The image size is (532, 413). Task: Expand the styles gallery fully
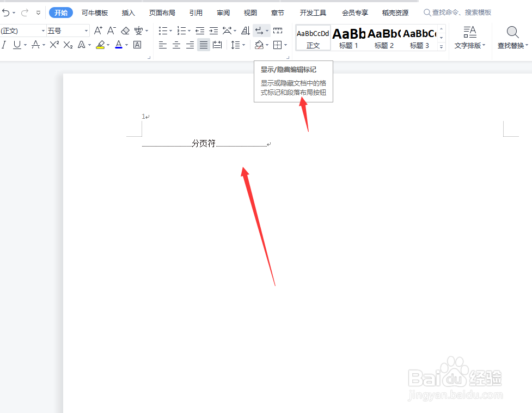(442, 46)
